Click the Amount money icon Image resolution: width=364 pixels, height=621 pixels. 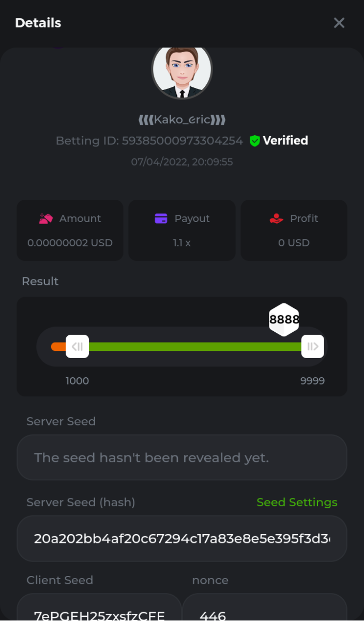click(x=46, y=218)
